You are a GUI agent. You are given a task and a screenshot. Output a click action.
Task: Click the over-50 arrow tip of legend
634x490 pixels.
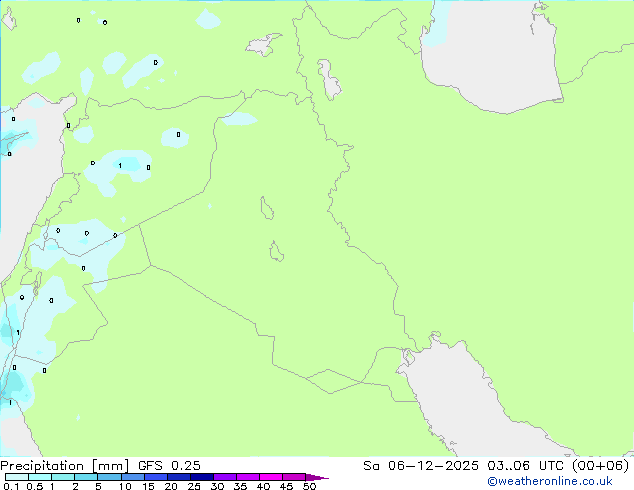click(317, 478)
